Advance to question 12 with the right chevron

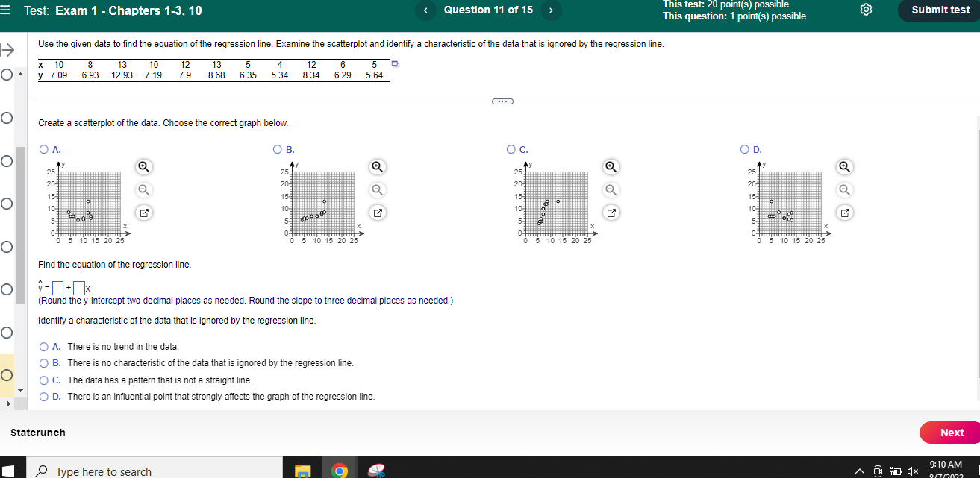550,10
